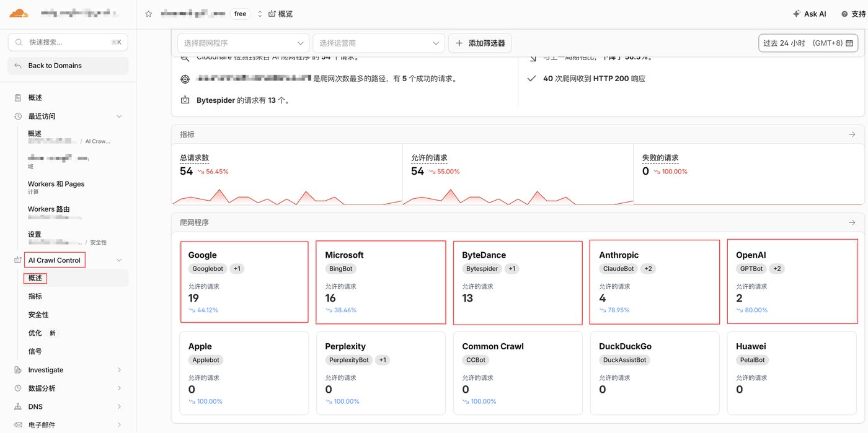Collapse the 最近访问 section
This screenshot has width=868, height=433.
point(119,116)
